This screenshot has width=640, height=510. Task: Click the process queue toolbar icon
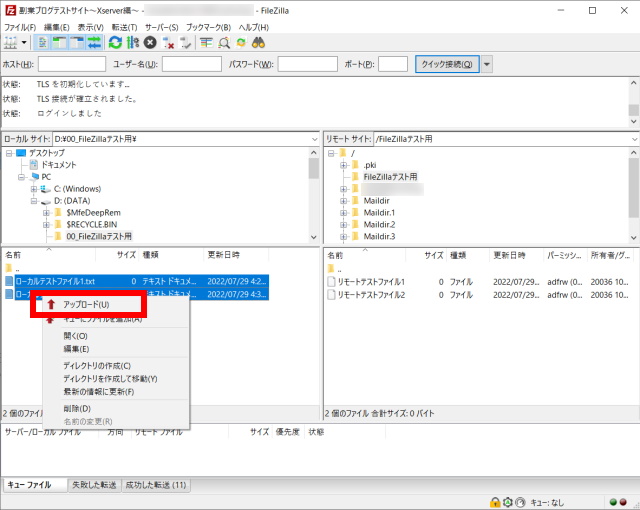(132, 42)
